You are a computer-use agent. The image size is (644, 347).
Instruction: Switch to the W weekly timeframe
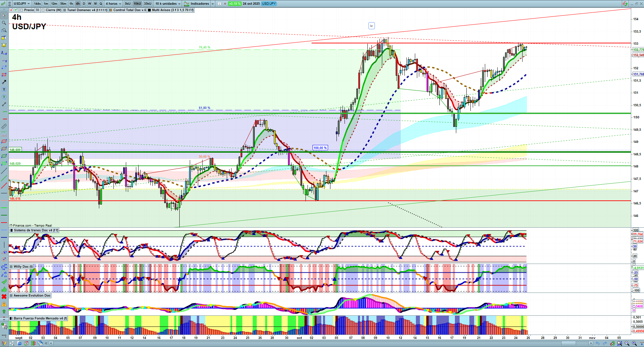[x=90, y=4]
